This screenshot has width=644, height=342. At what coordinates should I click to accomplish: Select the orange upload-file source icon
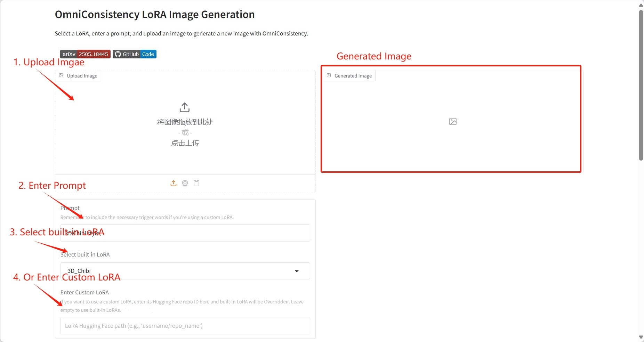174,183
